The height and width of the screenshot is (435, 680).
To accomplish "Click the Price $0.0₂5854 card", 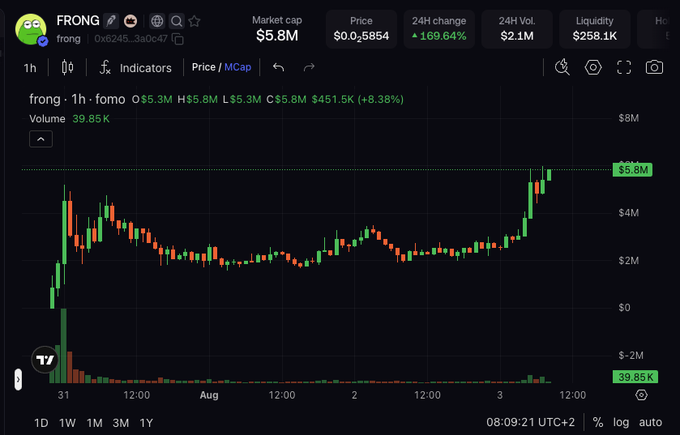I will click(x=361, y=29).
